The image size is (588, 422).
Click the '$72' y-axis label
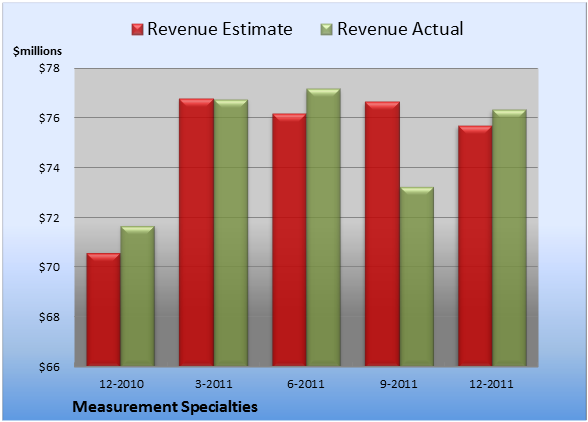[49, 218]
